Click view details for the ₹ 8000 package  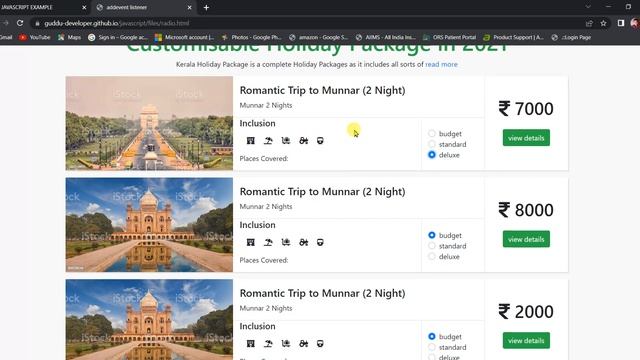pos(526,239)
